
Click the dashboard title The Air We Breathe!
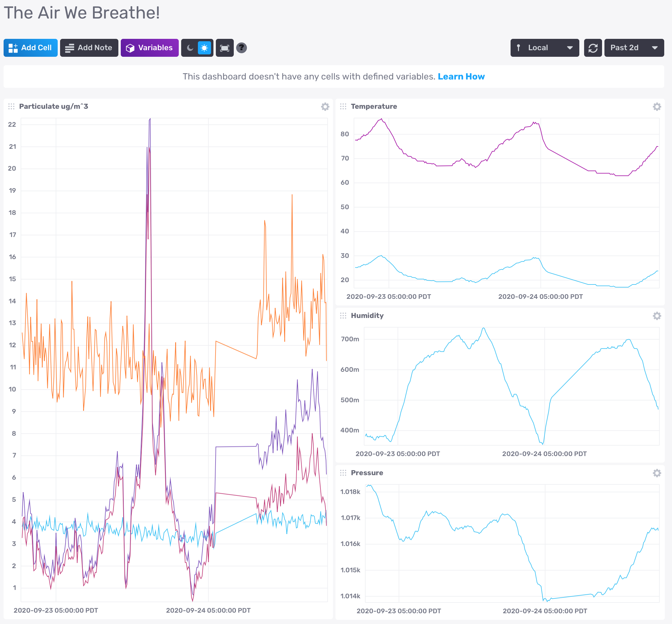coord(82,13)
